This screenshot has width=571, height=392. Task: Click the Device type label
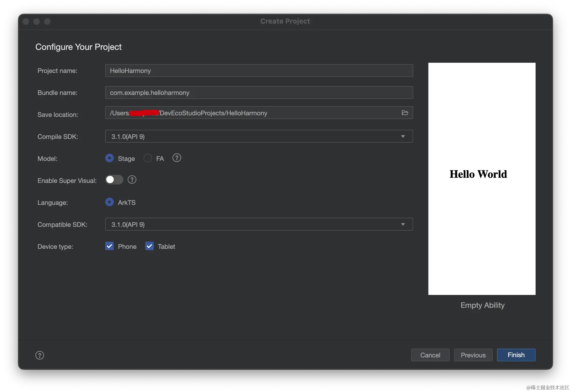coord(55,246)
